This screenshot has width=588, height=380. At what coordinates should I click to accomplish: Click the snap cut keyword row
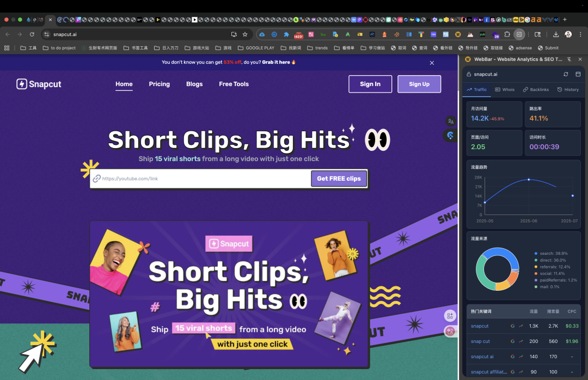point(524,341)
